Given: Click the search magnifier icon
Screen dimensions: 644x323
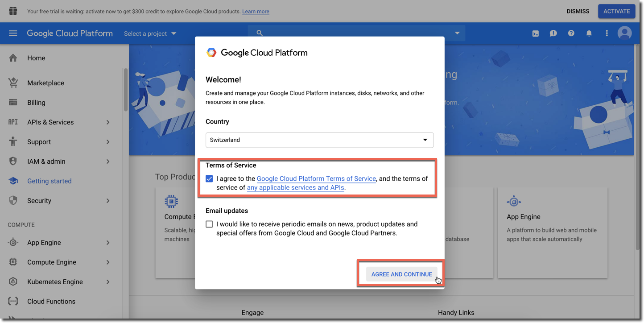Looking at the screenshot, I should (260, 33).
